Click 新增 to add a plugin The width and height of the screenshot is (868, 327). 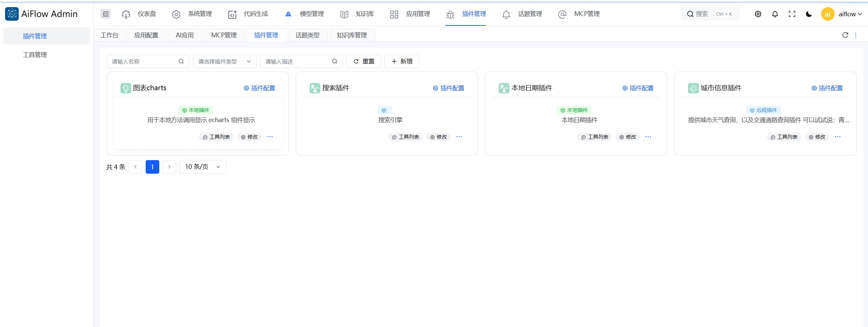click(401, 61)
